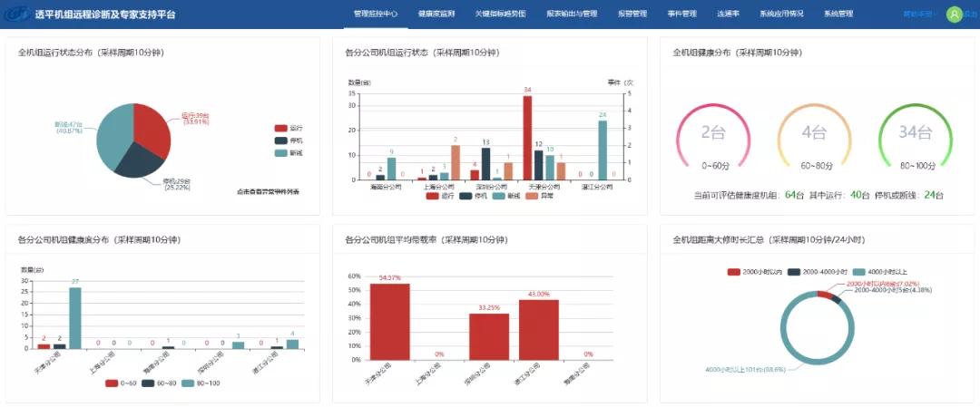This screenshot has width=980, height=407.
Task: Click the platform logo icon in header
Action: [17, 15]
